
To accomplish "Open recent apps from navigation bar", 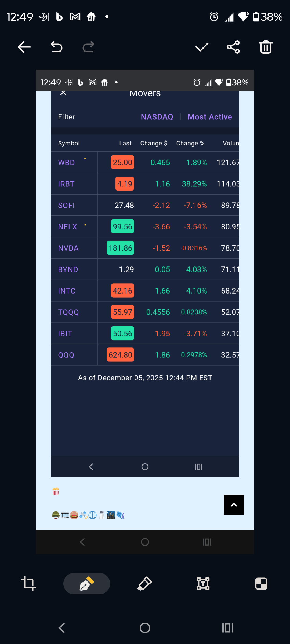I will (x=228, y=628).
